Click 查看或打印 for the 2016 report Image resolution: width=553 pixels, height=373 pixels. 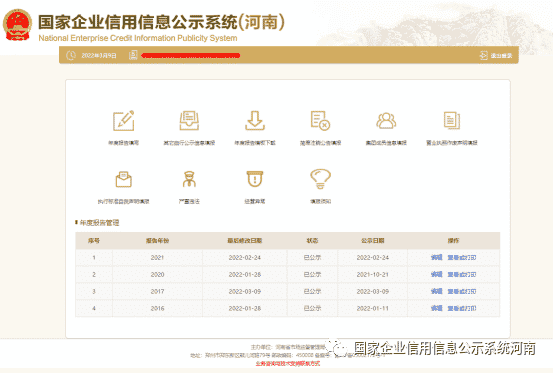462,308
